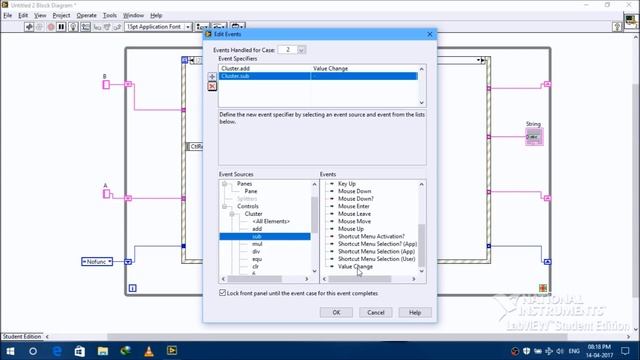
Task: Click the A control terminal
Action: coord(106,193)
